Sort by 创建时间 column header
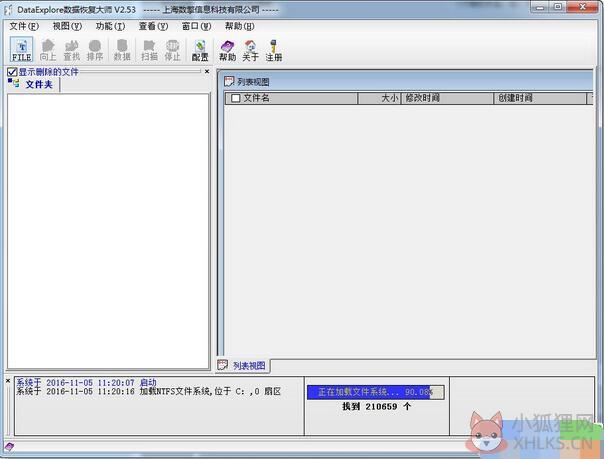The image size is (604, 459). [540, 98]
